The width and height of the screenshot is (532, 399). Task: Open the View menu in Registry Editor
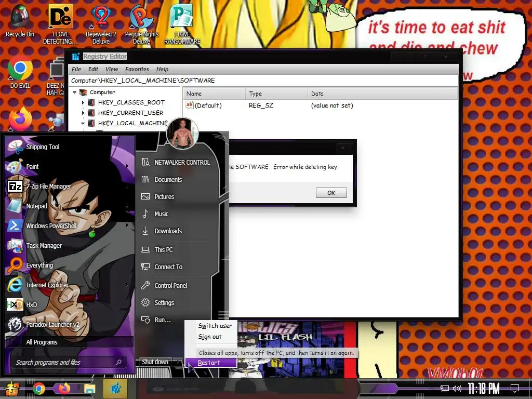click(112, 69)
